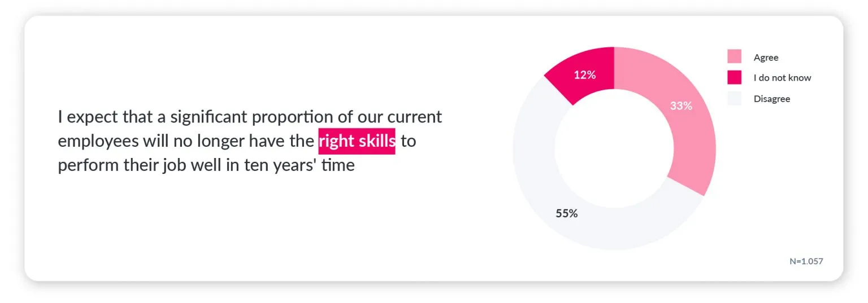Click the pale grey Disagree legend swatch
This screenshot has width=868, height=303.
(734, 98)
